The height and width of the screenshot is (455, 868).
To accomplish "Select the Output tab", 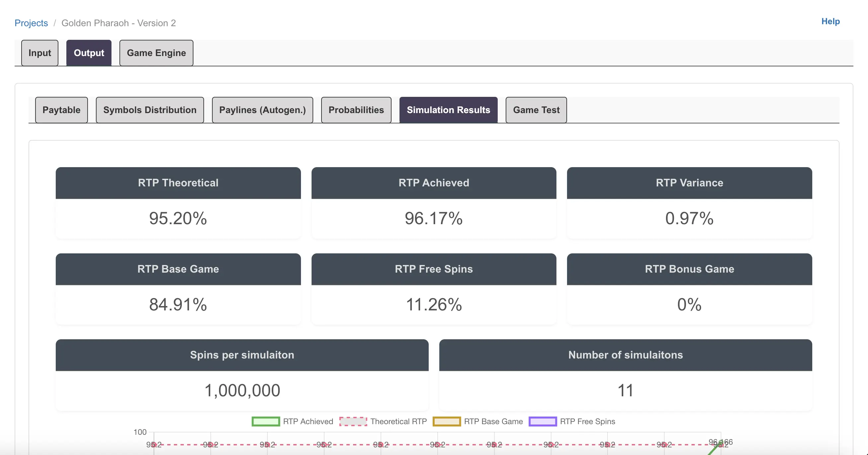I will (89, 53).
